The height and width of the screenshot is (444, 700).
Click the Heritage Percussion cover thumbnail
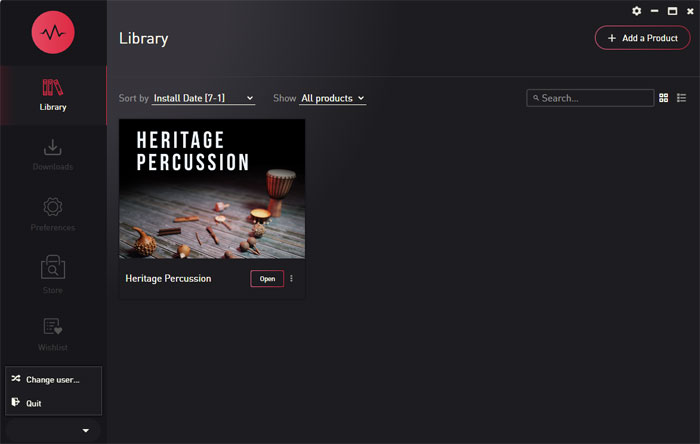[212, 189]
